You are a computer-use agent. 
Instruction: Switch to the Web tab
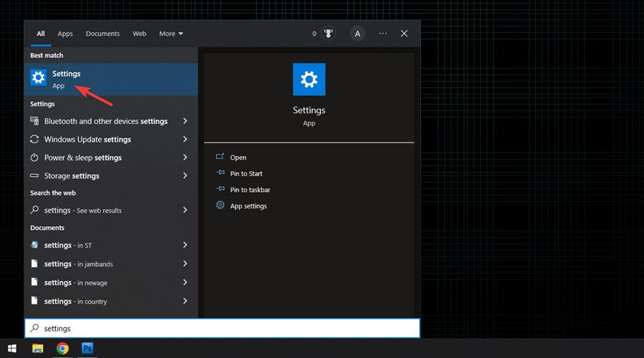coord(140,34)
